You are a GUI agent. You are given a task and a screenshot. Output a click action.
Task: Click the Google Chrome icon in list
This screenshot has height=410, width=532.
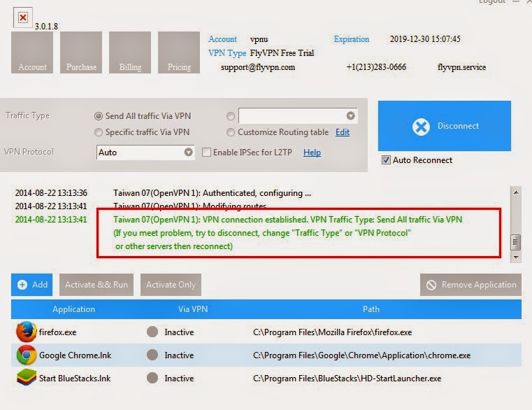(26, 355)
